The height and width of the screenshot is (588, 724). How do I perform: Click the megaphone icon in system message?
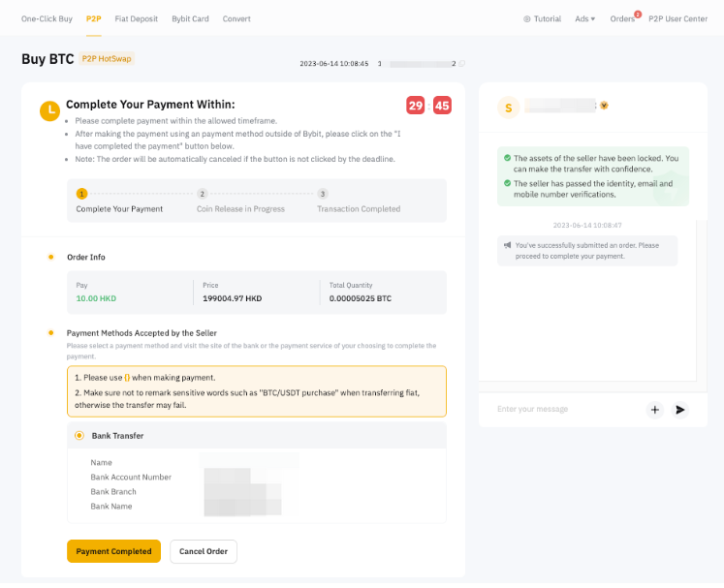coord(508,246)
